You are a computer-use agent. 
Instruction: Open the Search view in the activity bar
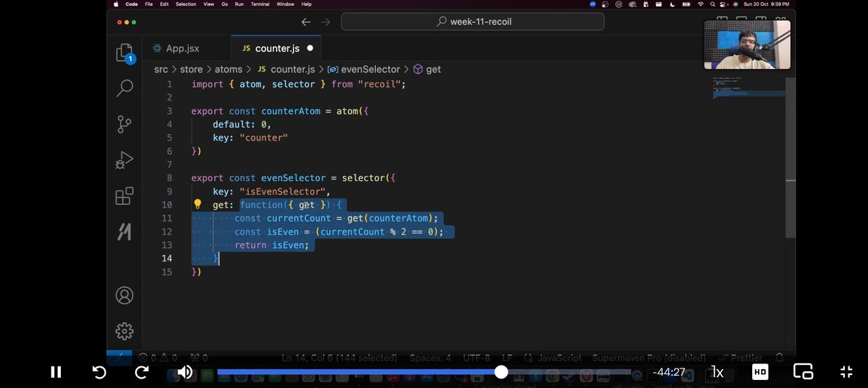pyautogui.click(x=124, y=88)
